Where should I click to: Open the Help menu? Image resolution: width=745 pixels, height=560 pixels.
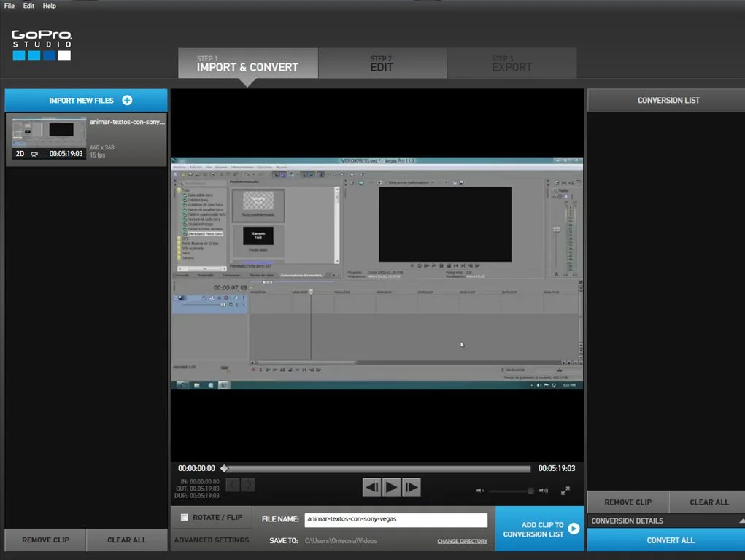49,6
